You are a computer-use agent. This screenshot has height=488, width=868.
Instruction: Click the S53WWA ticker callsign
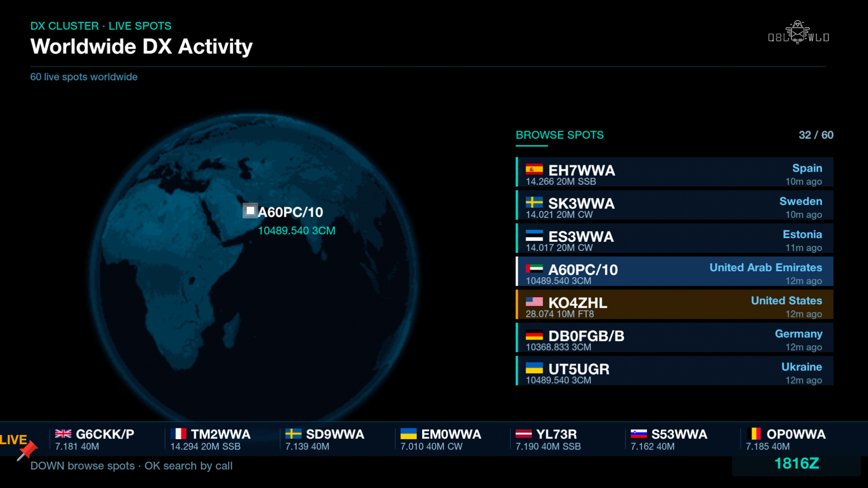click(679, 434)
